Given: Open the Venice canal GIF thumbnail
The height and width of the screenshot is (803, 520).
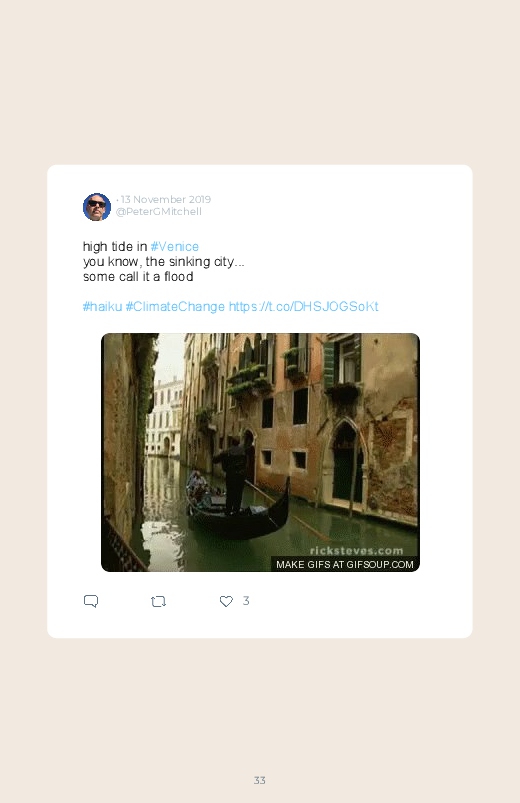Looking at the screenshot, I should click(260, 452).
